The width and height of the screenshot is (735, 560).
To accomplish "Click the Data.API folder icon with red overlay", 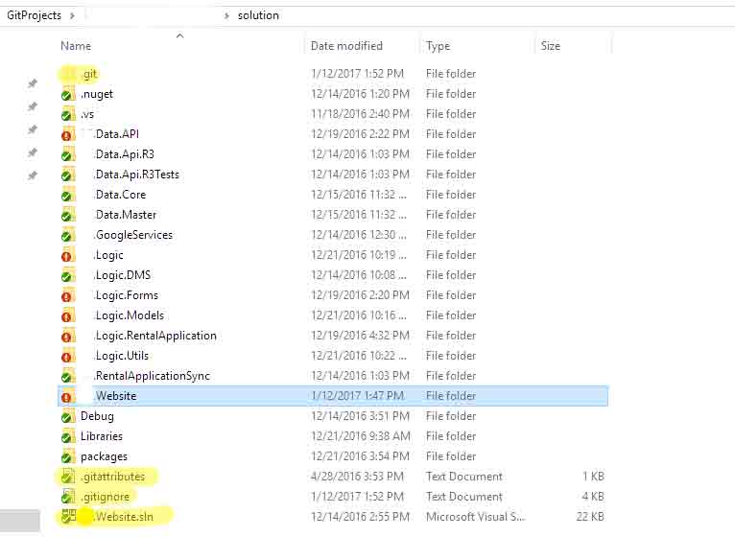I will point(68,134).
